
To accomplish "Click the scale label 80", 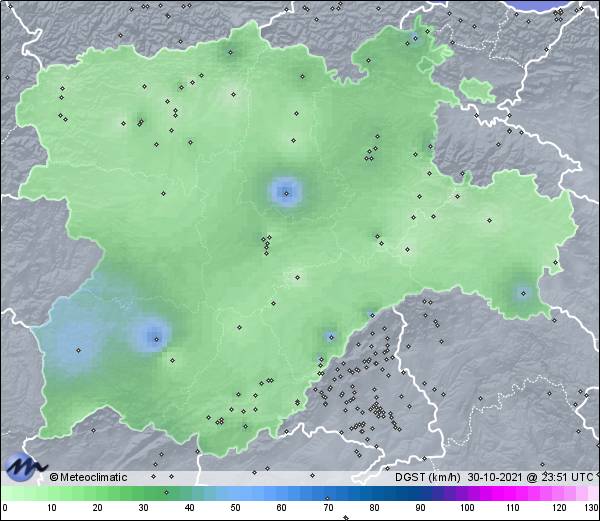I will pyautogui.click(x=374, y=508).
